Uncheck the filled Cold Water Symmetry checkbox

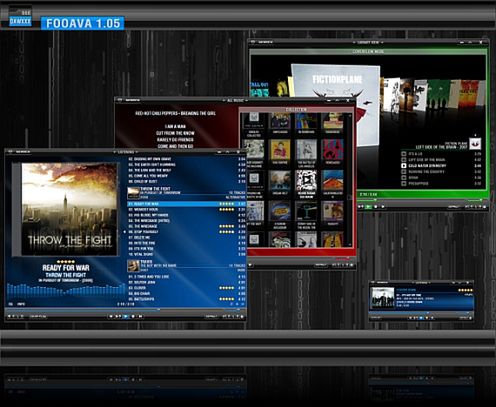click(404, 166)
